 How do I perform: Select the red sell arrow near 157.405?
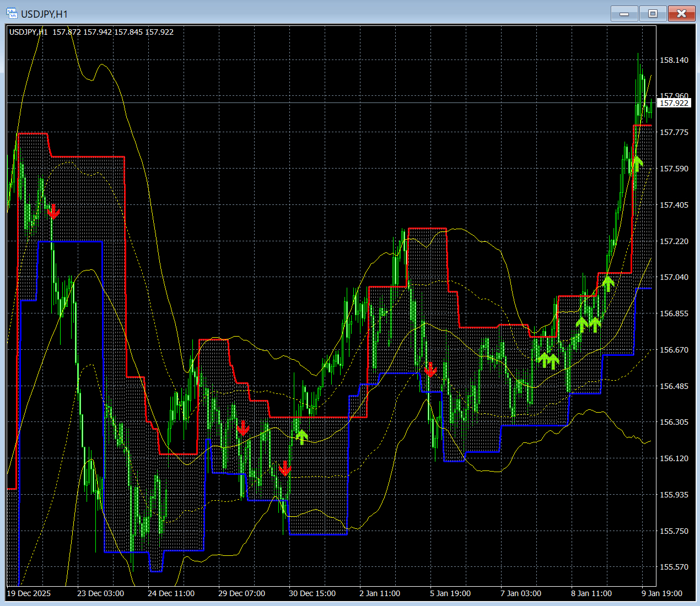[53, 211]
